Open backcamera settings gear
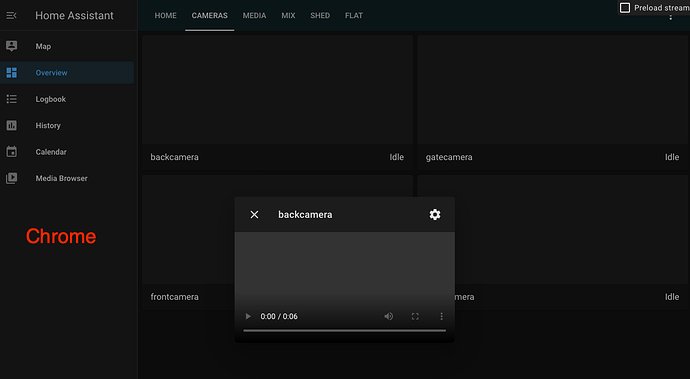This screenshot has width=690, height=379. (435, 214)
